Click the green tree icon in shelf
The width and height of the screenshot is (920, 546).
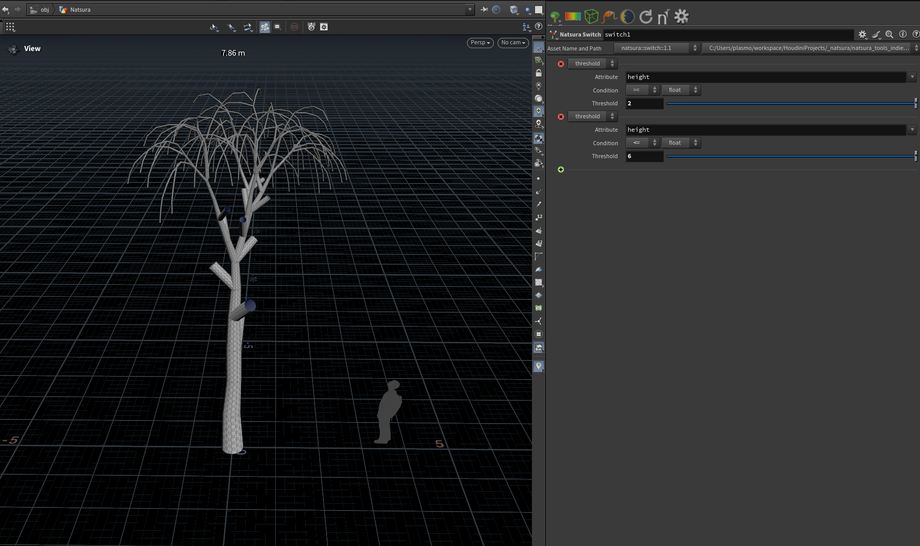point(556,17)
